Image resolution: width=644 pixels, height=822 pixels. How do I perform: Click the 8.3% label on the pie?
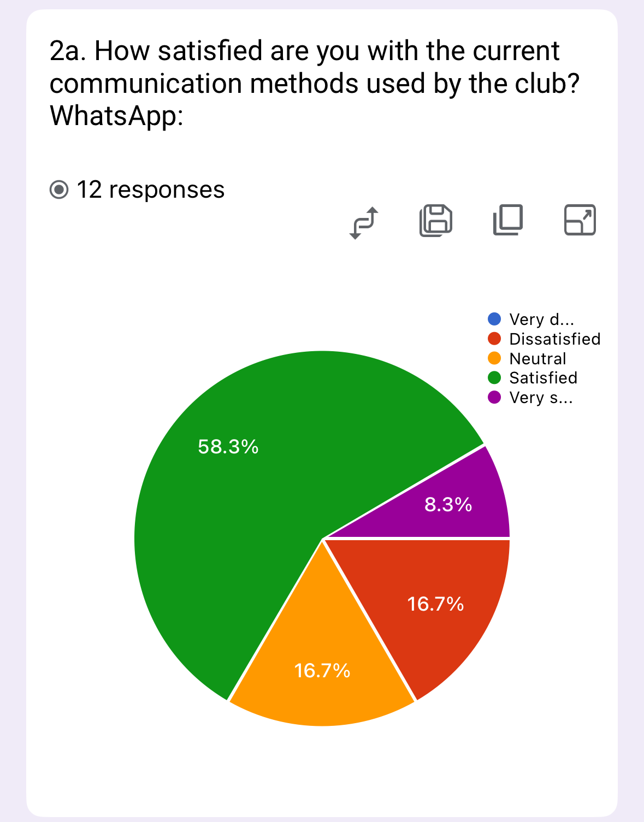(448, 504)
